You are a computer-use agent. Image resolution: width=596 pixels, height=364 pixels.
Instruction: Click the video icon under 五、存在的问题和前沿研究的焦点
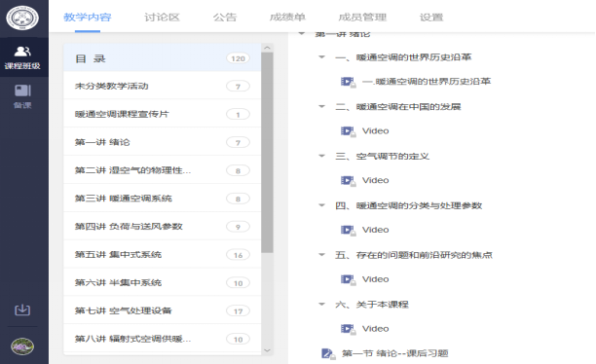[348, 279]
